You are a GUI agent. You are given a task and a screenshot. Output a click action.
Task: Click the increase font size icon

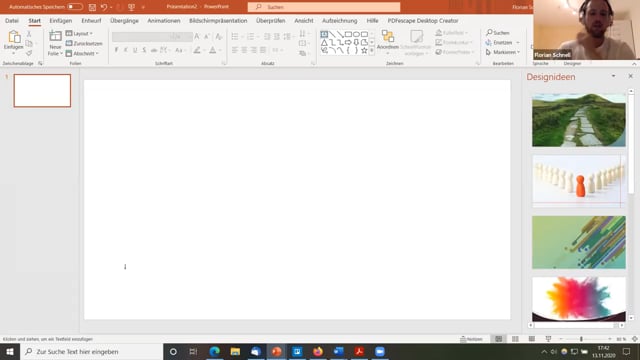197,37
